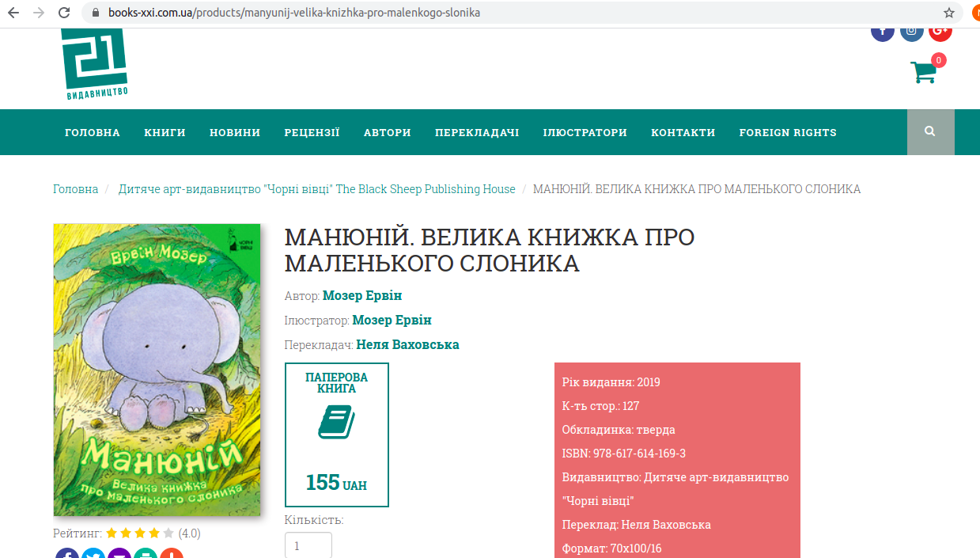Share on Facebook below the rating

pos(67,553)
